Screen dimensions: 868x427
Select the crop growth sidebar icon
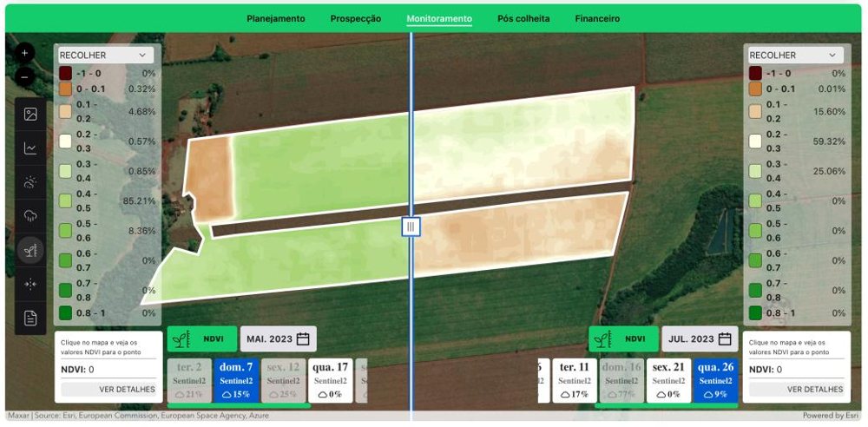[x=30, y=250]
